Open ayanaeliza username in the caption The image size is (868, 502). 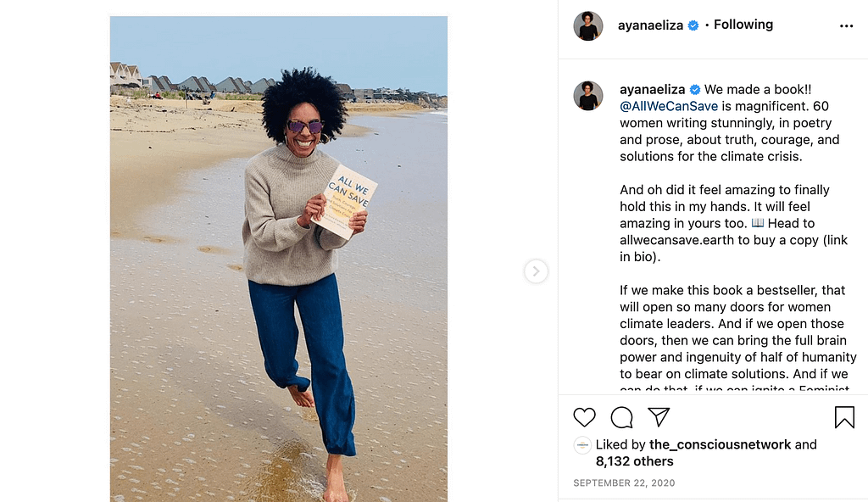652,90
